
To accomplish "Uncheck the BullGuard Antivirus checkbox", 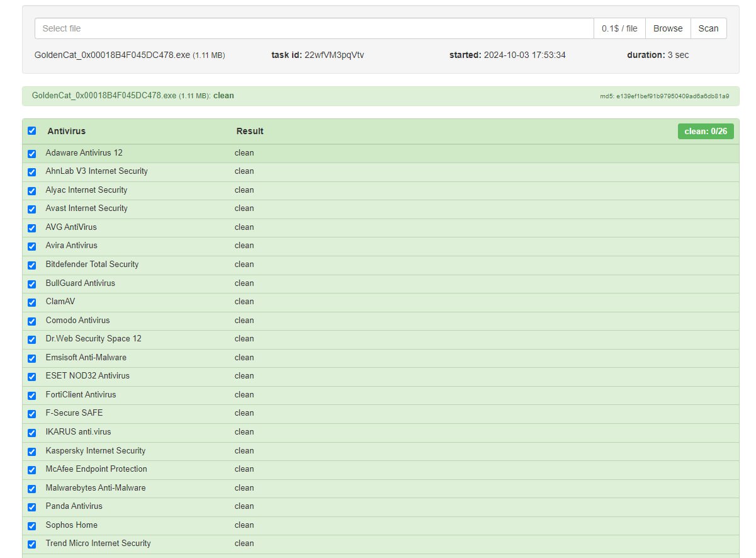I will click(x=32, y=284).
